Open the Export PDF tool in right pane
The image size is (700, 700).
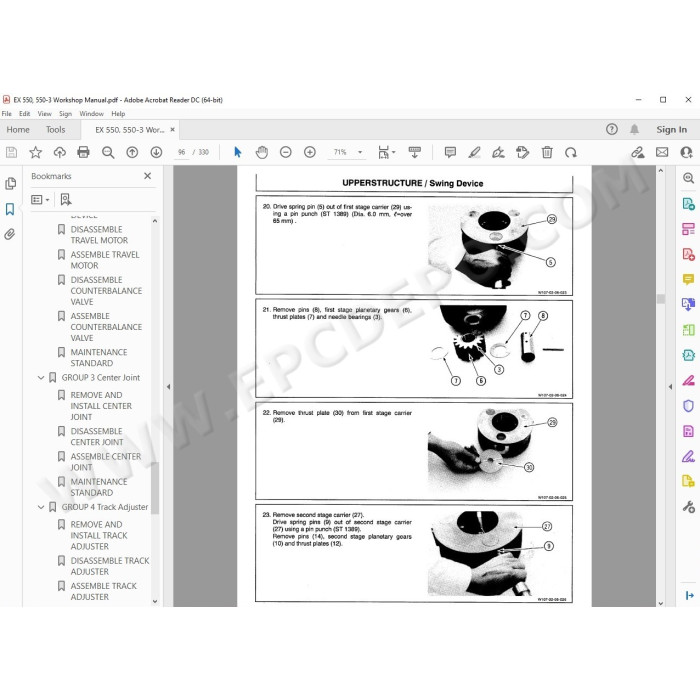tap(688, 204)
